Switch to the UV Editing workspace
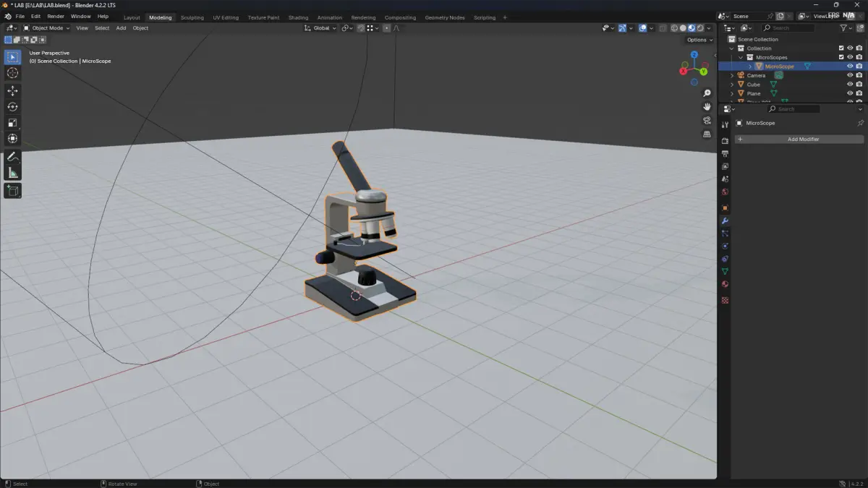The height and width of the screenshot is (488, 868). click(227, 17)
